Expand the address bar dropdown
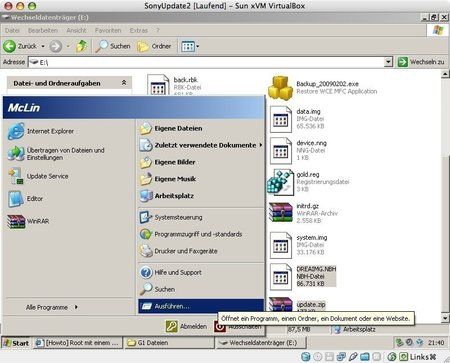Screen dimensions: 450x363 [388, 62]
